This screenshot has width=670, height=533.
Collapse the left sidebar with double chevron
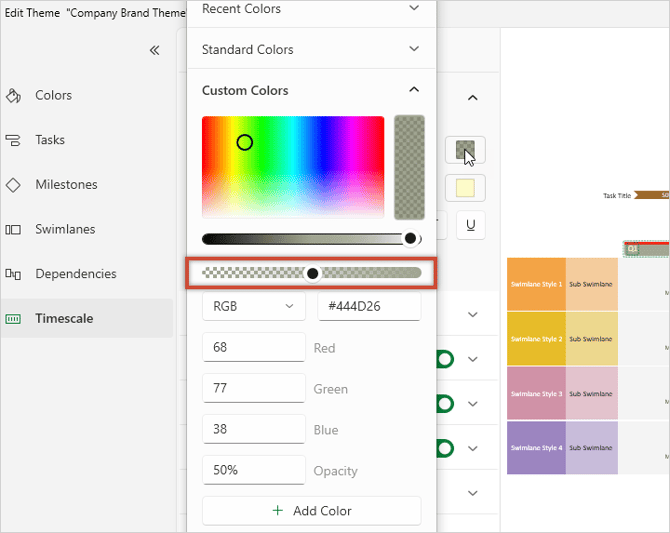click(154, 50)
